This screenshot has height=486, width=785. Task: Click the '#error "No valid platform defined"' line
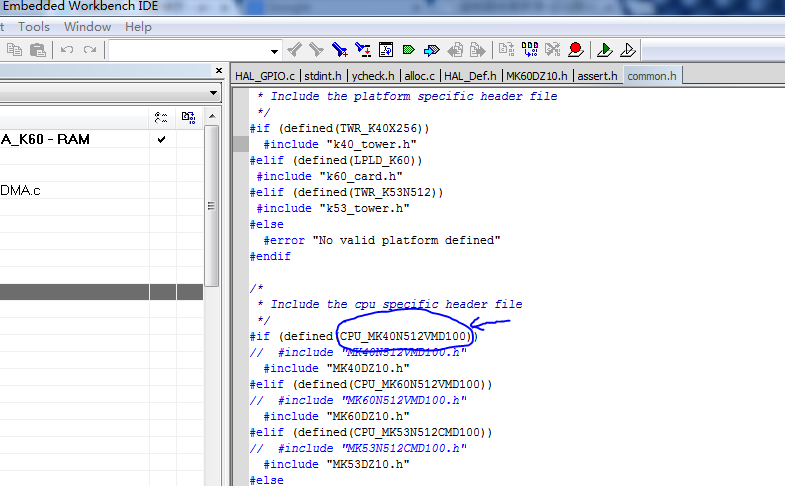[x=382, y=240]
